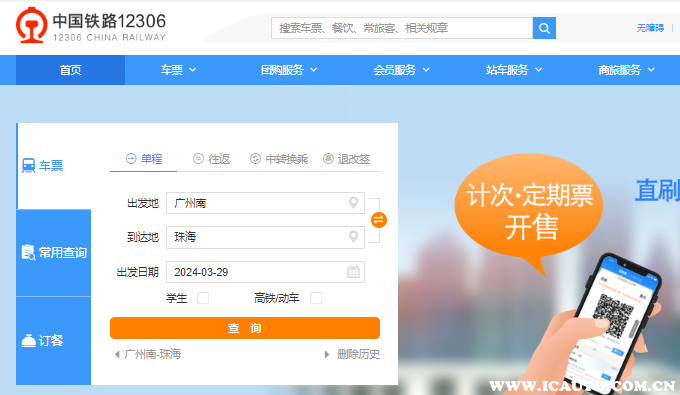Click the China Railway 12306 logo

pos(91,26)
